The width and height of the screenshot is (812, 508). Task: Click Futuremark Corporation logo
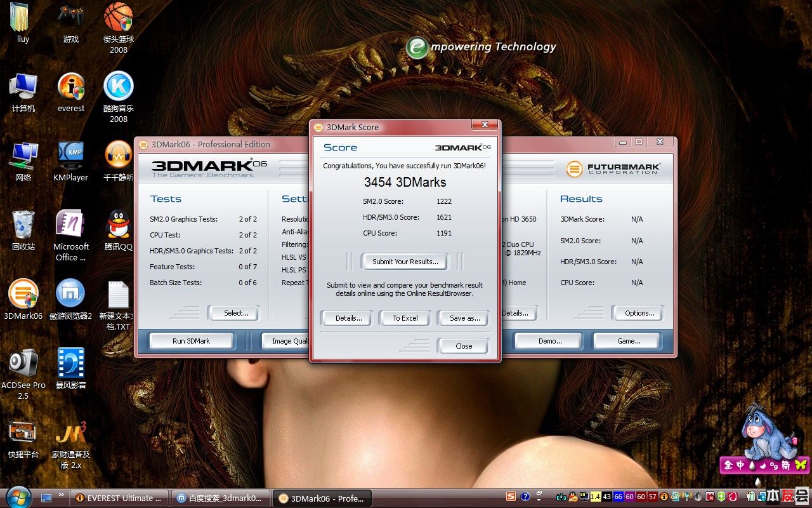613,169
